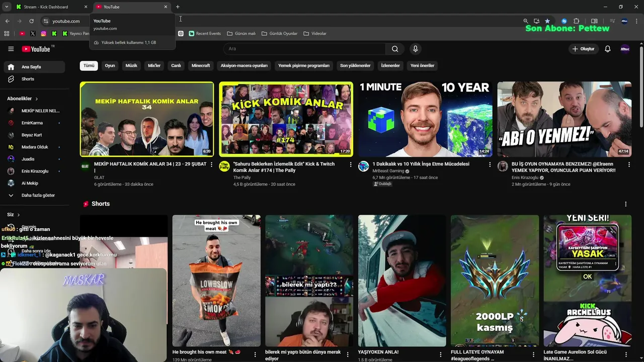Open the Chrome apps grid icon
644x362 pixels.
(x=7, y=34)
